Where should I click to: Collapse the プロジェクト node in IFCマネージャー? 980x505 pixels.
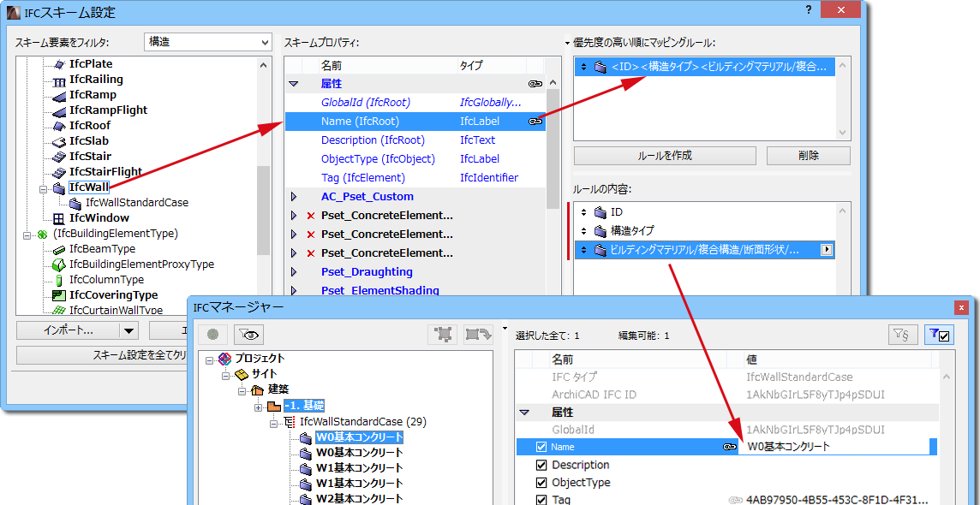tap(208, 359)
